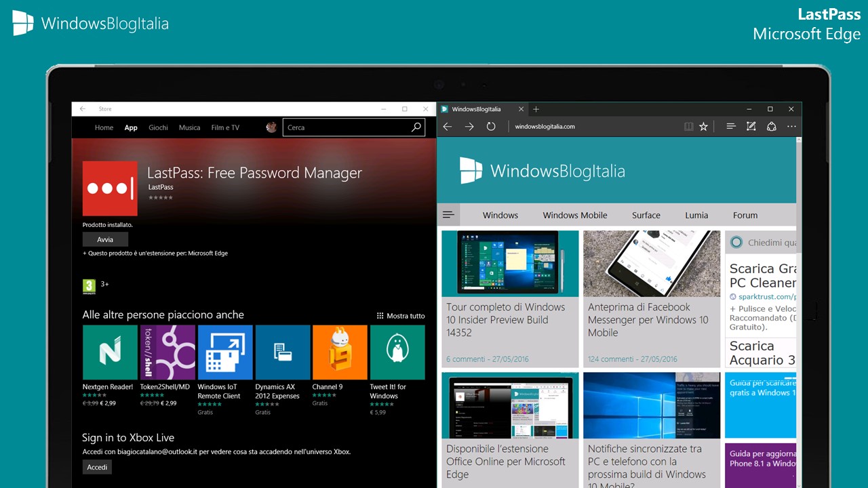Open the Surface tablet article thumbnail

(x=510, y=263)
